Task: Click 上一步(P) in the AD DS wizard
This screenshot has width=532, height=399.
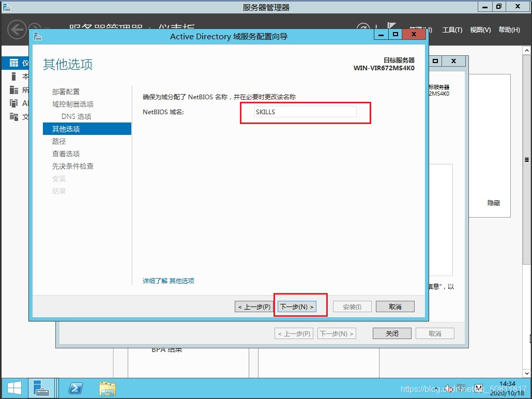Action: (254, 306)
